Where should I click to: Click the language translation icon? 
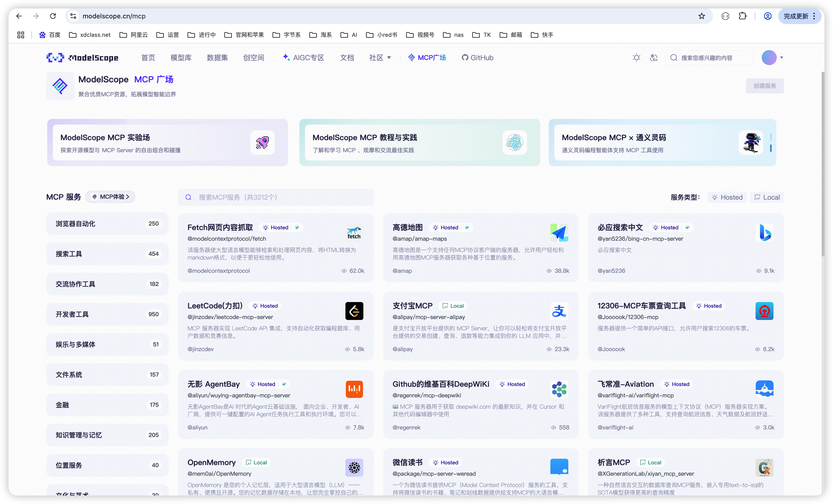(x=654, y=58)
